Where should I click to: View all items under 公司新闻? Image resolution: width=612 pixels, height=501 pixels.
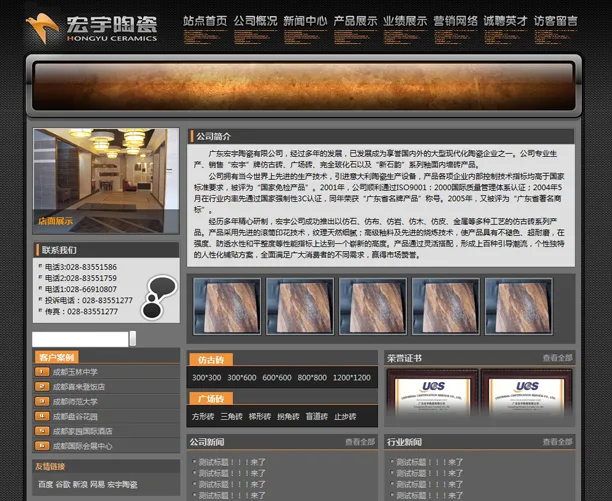(x=359, y=442)
